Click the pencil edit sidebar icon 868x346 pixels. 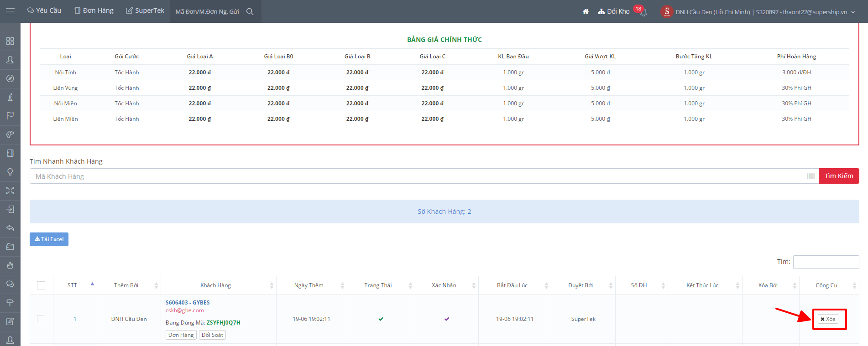tap(10, 321)
